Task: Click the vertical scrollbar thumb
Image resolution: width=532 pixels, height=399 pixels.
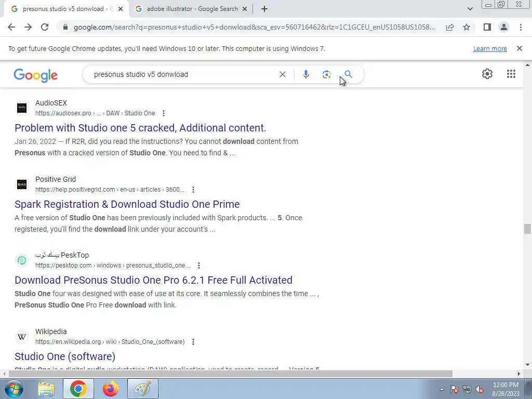Action: (x=527, y=229)
